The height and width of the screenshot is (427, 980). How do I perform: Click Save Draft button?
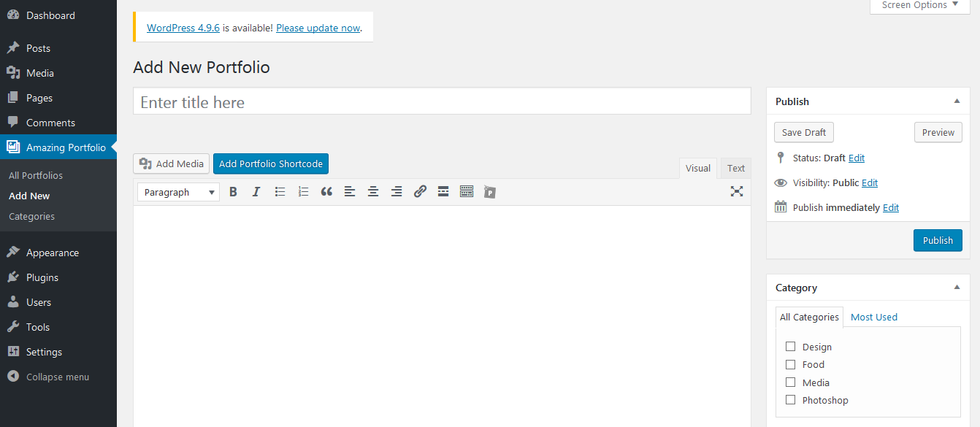(804, 132)
